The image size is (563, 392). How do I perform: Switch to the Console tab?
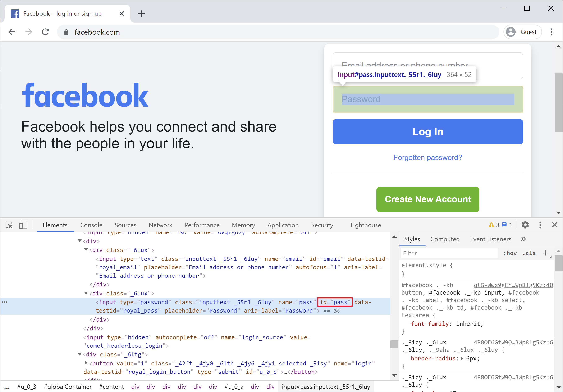pos(91,225)
